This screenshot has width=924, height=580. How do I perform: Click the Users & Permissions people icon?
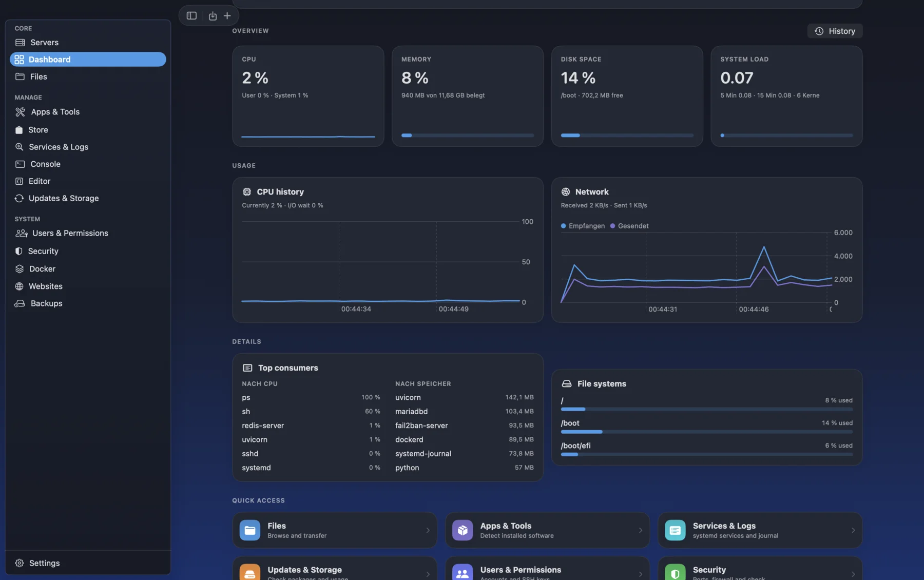(x=21, y=233)
